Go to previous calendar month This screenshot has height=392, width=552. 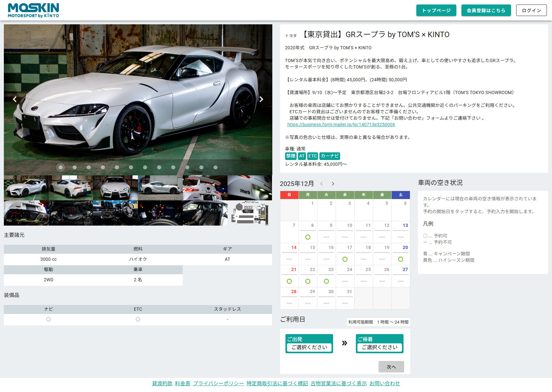tap(322, 184)
